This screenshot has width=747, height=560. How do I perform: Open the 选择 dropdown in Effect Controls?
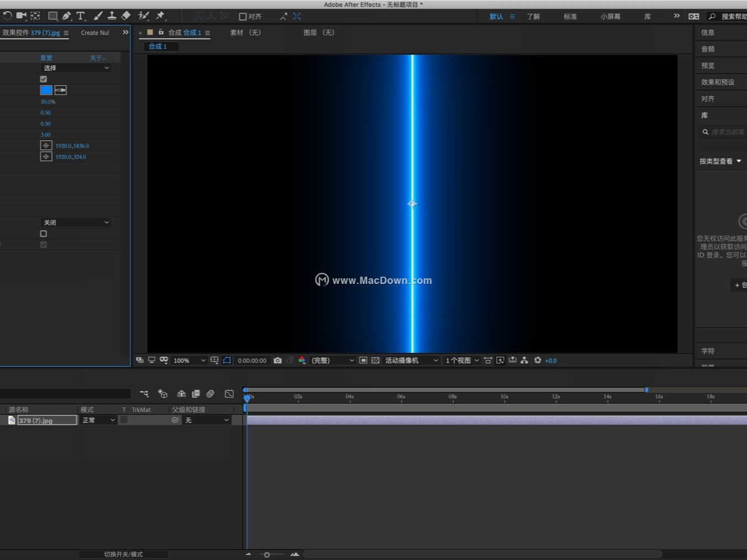[x=76, y=67]
